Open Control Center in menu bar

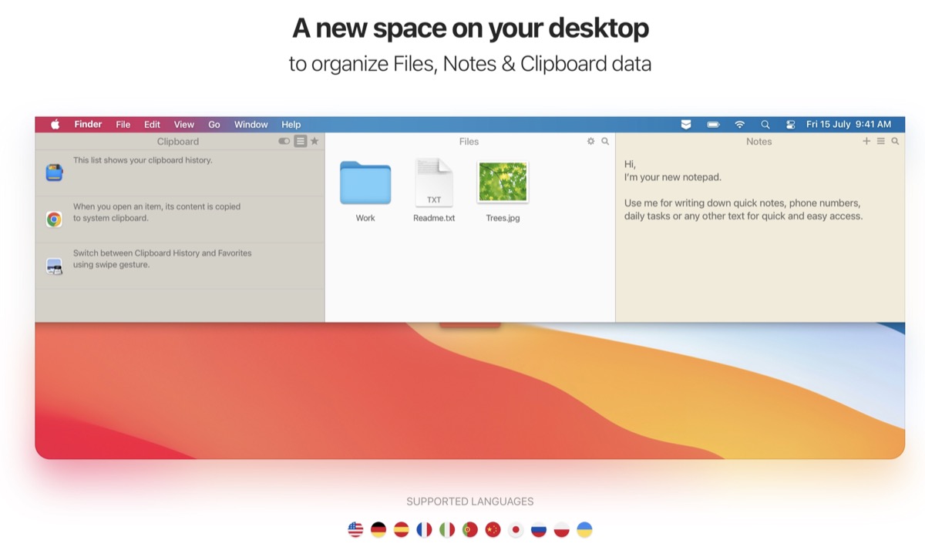(790, 125)
